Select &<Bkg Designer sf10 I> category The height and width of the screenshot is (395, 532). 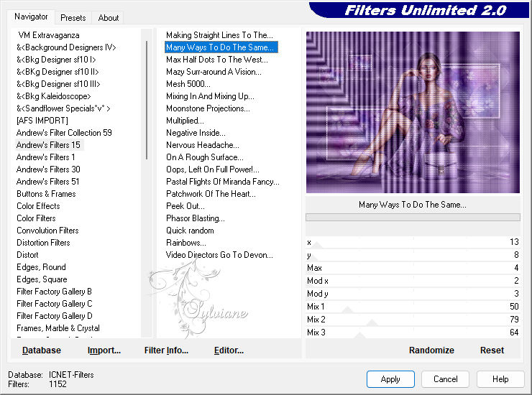tap(56, 60)
